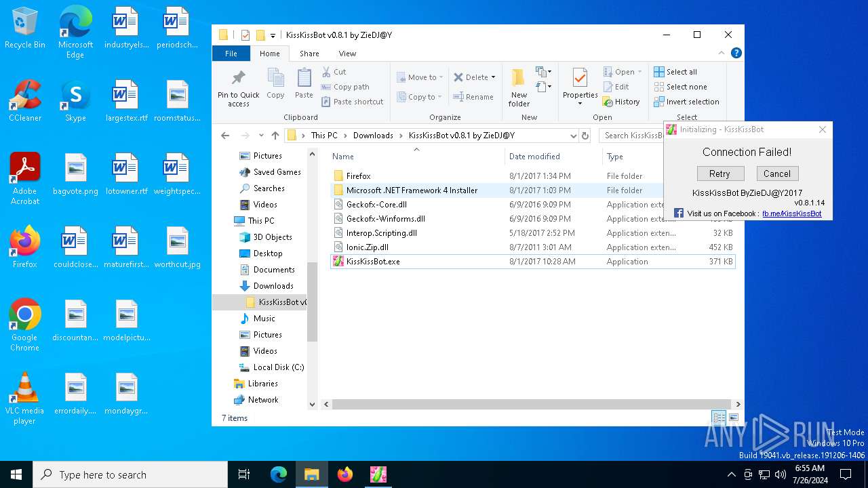Open Copy to dropdown

tap(420, 97)
